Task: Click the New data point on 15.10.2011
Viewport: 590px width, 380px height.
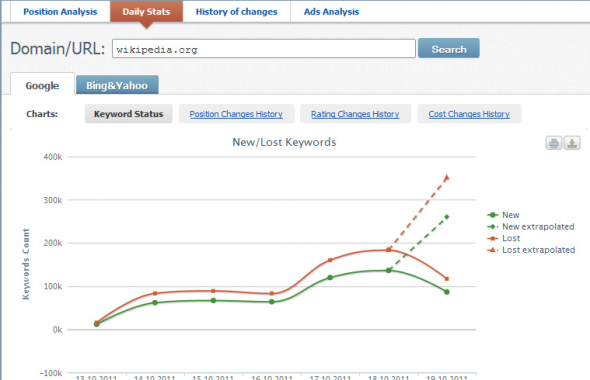Action: click(213, 301)
